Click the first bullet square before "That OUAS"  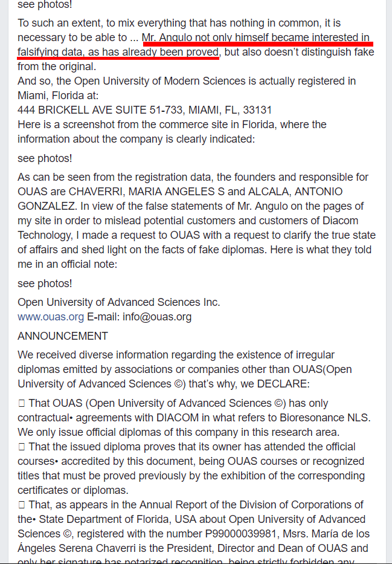tap(21, 403)
